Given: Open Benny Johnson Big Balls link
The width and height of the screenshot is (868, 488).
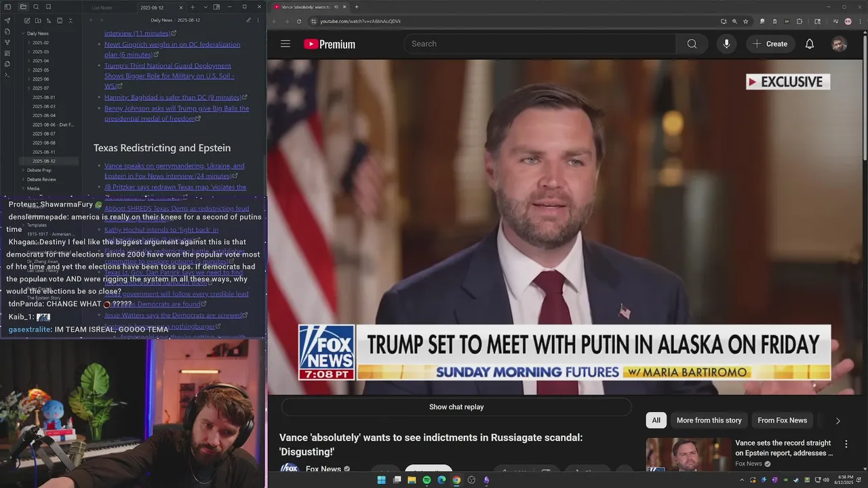Looking at the screenshot, I should pyautogui.click(x=176, y=113).
